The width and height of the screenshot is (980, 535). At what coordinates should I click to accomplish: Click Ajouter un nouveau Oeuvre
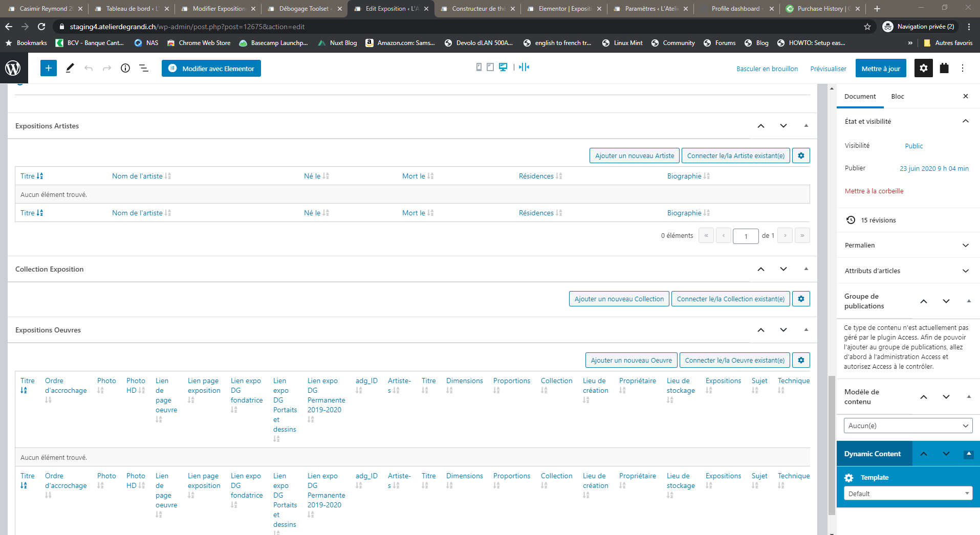point(631,360)
